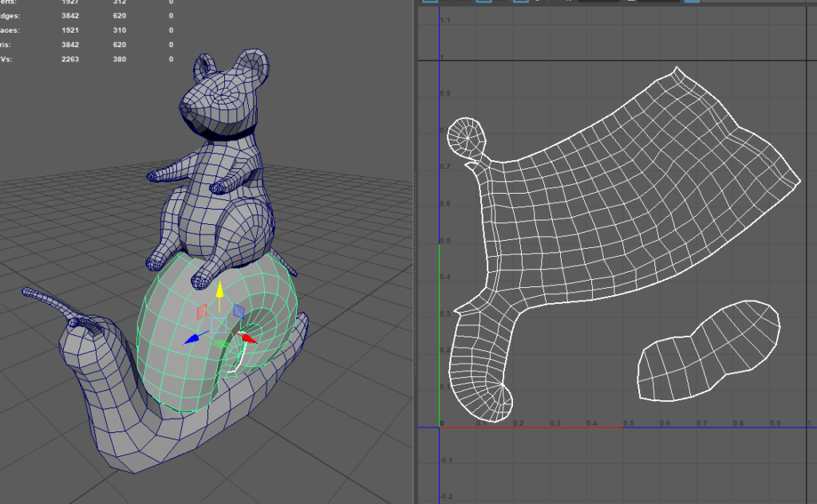Click the lower spiral circle of the UV shell
Image resolution: width=817 pixels, height=504 pixels.
click(500, 397)
